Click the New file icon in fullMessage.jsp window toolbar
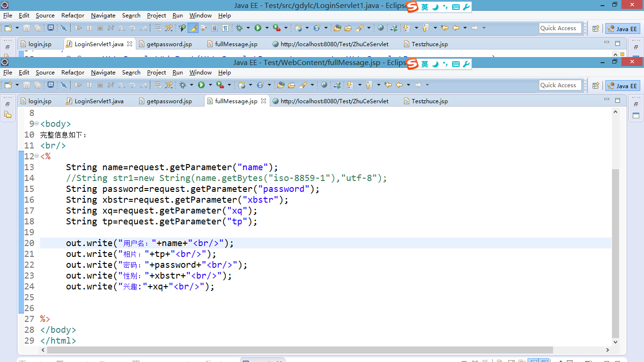Image resolution: width=644 pixels, height=362 pixels. (x=8, y=85)
